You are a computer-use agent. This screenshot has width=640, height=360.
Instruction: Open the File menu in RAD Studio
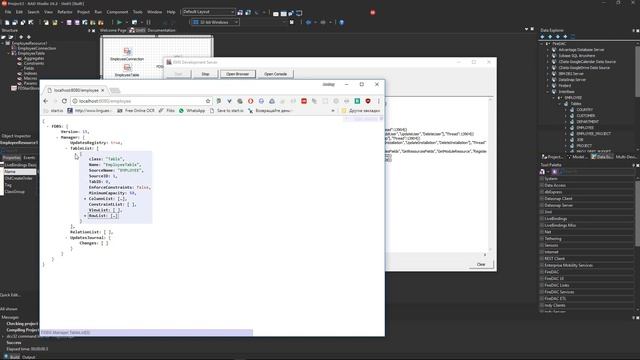(8, 12)
